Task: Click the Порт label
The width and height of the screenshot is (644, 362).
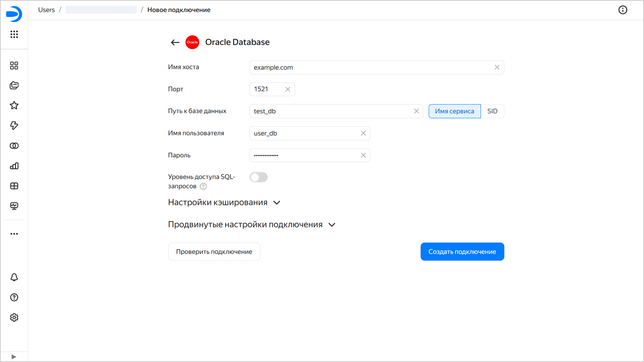Action: pyautogui.click(x=176, y=89)
